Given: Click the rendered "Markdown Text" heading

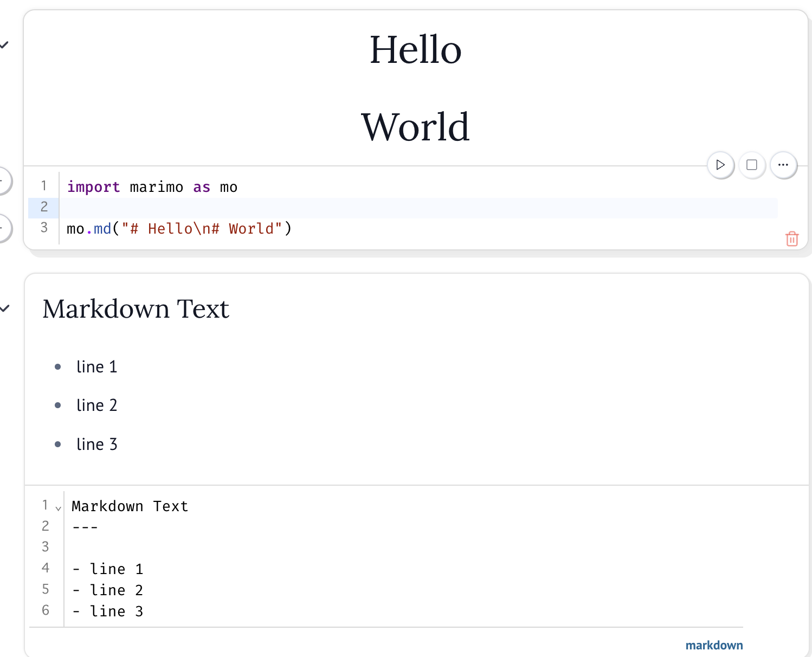Looking at the screenshot, I should tap(136, 309).
